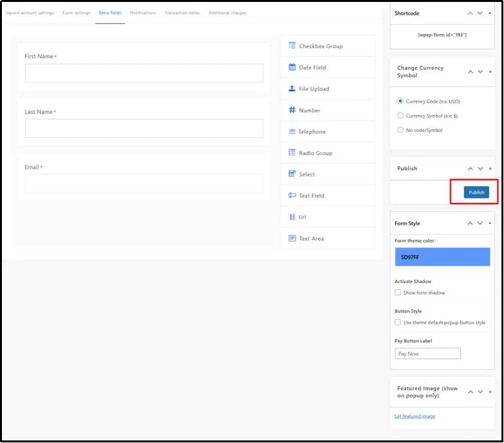This screenshot has width=504, height=443.
Task: Focus the Email input field
Action: pyautogui.click(x=144, y=184)
